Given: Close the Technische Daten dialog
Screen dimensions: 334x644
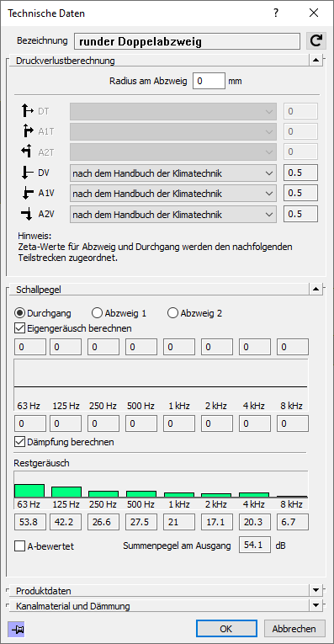Looking at the screenshot, I should 314,13.
